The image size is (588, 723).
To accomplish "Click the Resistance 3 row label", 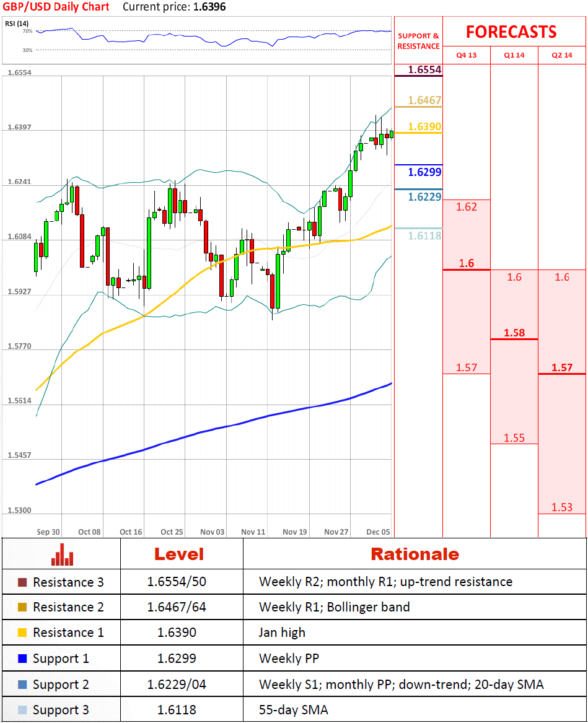I will pyautogui.click(x=68, y=582).
